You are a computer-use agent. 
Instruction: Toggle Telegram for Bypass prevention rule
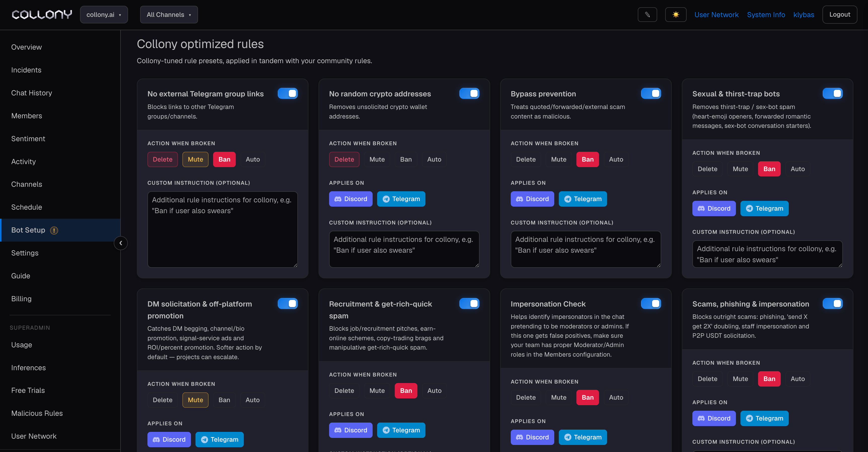point(583,199)
